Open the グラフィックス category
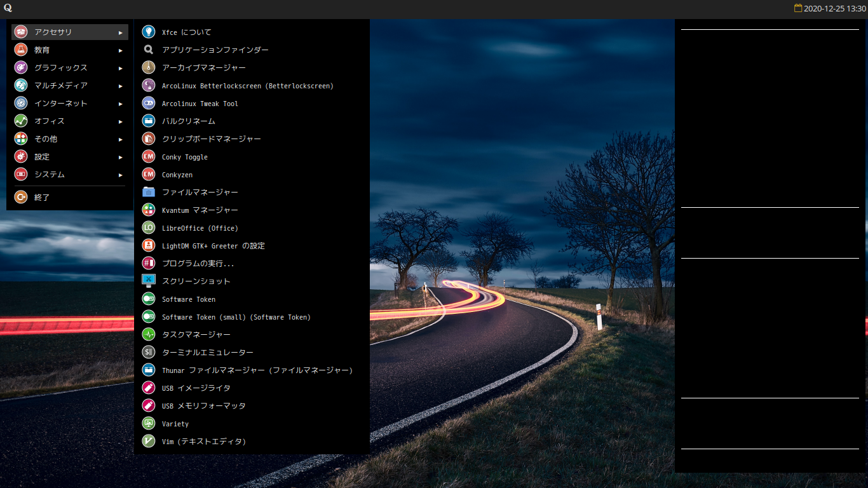Image resolution: width=868 pixels, height=488 pixels. [x=70, y=67]
